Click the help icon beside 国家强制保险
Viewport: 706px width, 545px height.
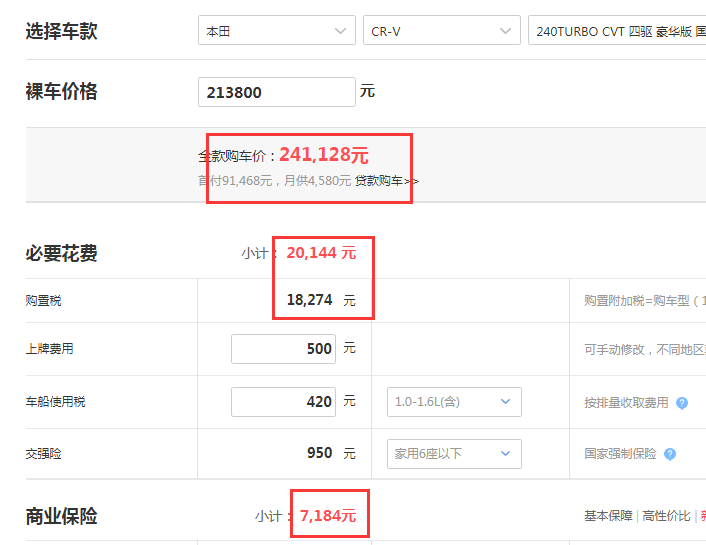(670, 454)
